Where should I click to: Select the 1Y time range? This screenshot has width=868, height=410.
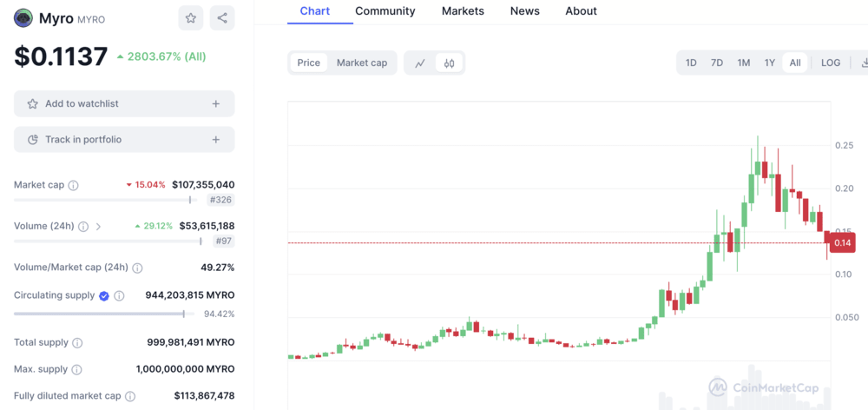(x=769, y=63)
